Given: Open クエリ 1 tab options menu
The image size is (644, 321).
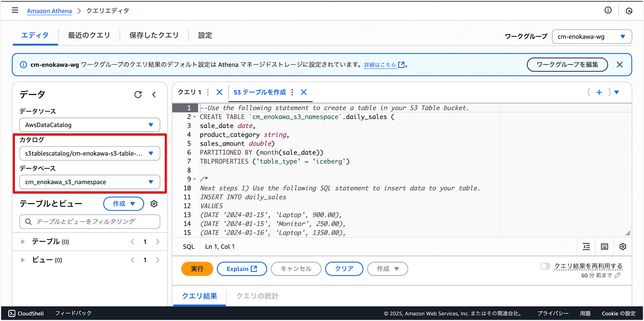Looking at the screenshot, I should [x=208, y=92].
